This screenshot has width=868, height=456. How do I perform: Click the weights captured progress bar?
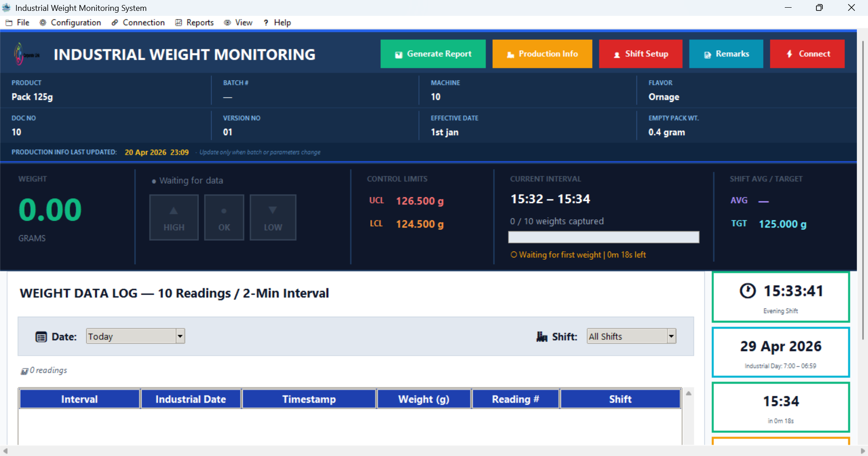click(x=604, y=237)
